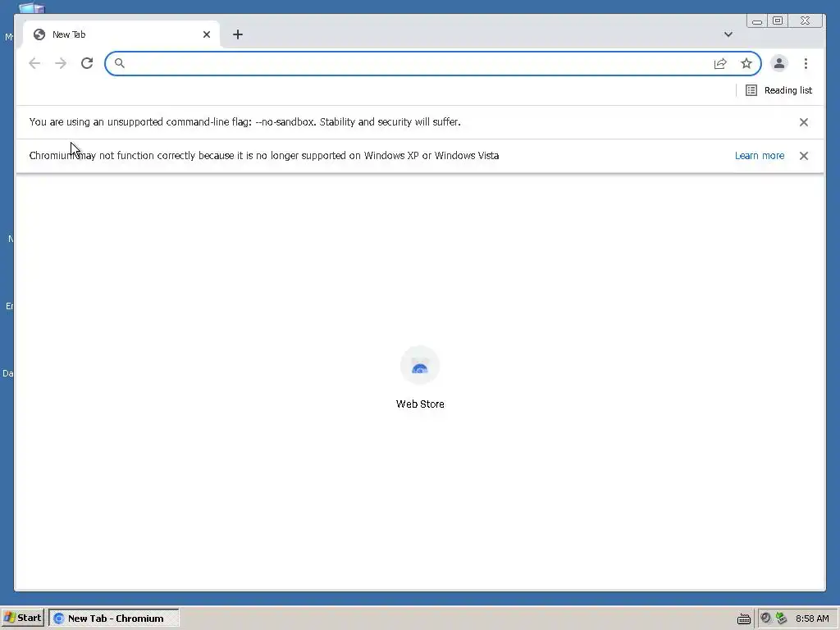Image resolution: width=840 pixels, height=630 pixels.
Task: Click the no-sandbox warning message text
Action: tap(244, 122)
